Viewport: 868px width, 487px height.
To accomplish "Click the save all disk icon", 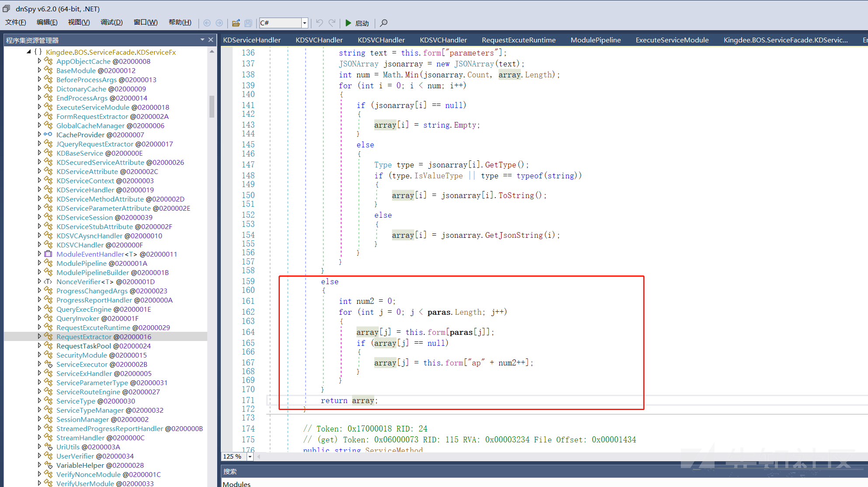I will tap(248, 23).
